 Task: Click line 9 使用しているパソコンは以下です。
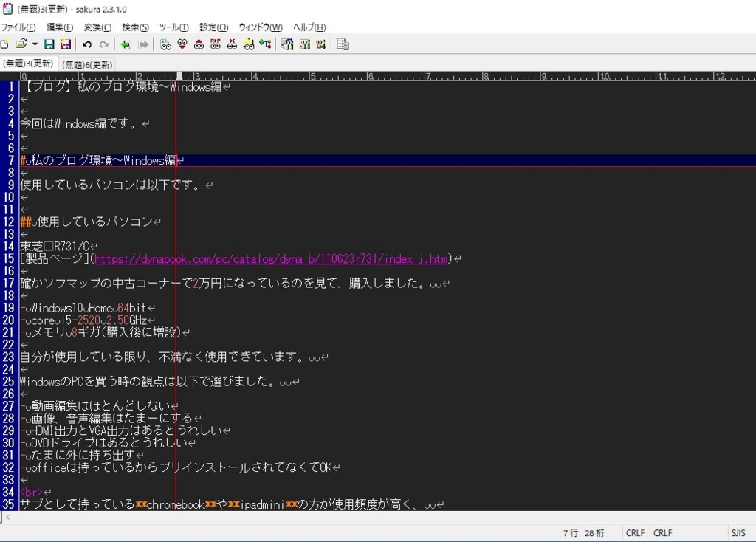[111, 185]
